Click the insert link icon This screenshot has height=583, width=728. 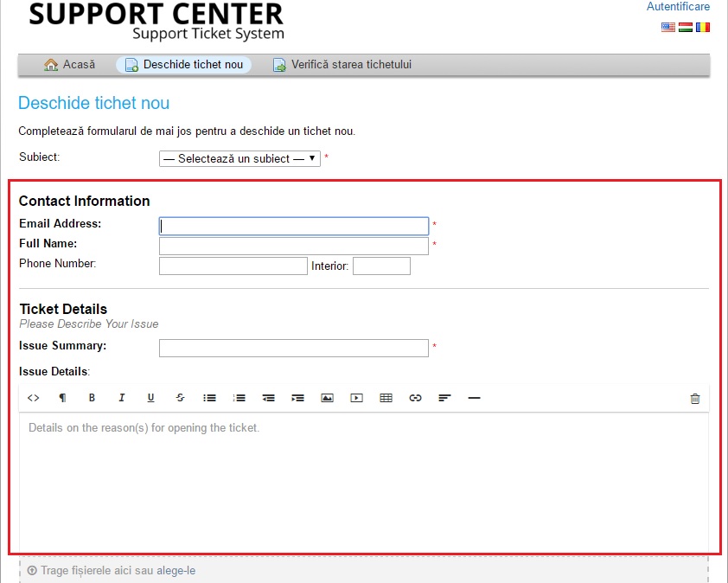pyautogui.click(x=415, y=398)
